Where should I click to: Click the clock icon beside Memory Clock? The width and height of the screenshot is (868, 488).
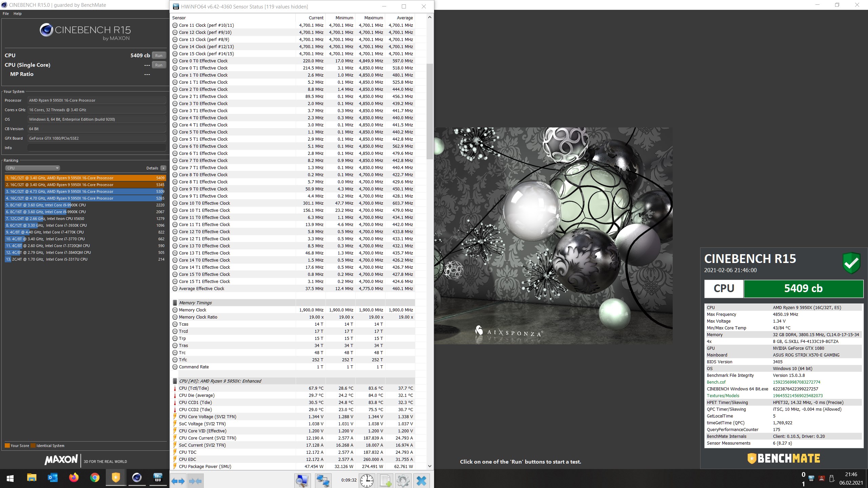point(175,310)
